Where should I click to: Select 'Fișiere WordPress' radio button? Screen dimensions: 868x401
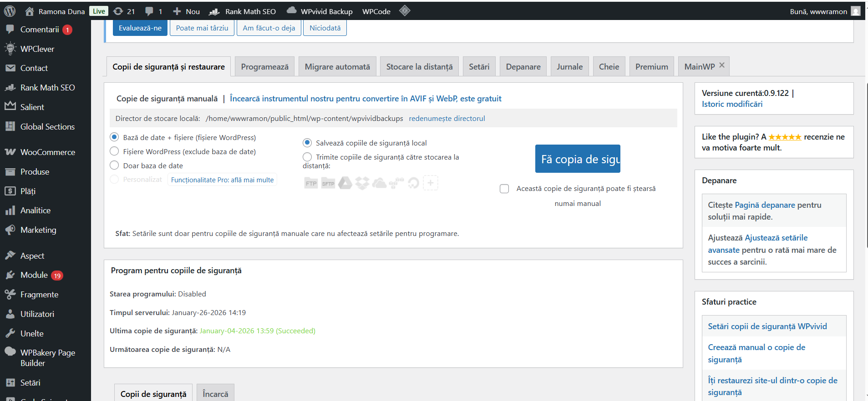[115, 151]
